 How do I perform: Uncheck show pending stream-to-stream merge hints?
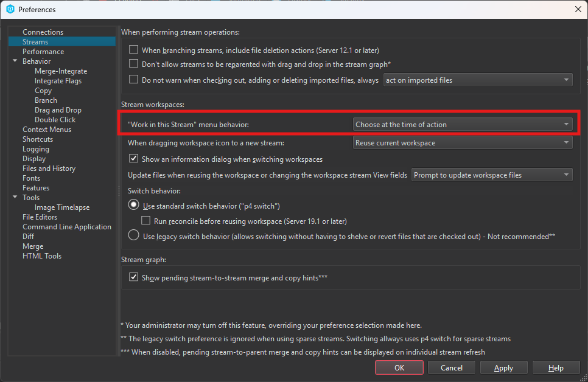(134, 277)
